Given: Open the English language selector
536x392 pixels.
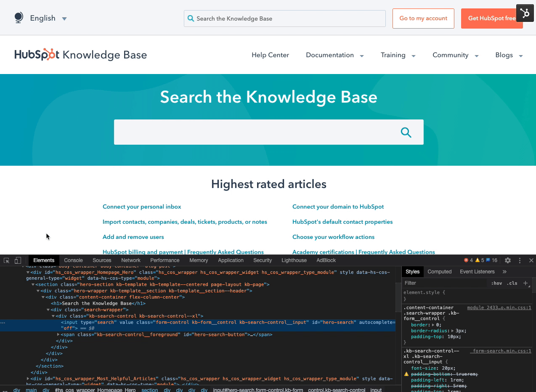Looking at the screenshot, I should (x=48, y=18).
